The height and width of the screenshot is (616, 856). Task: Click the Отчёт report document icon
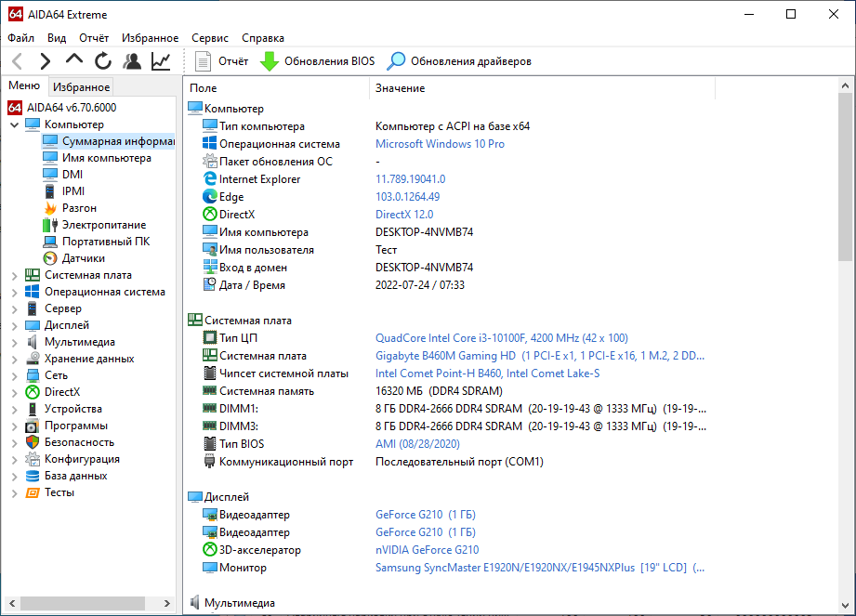pyautogui.click(x=203, y=61)
